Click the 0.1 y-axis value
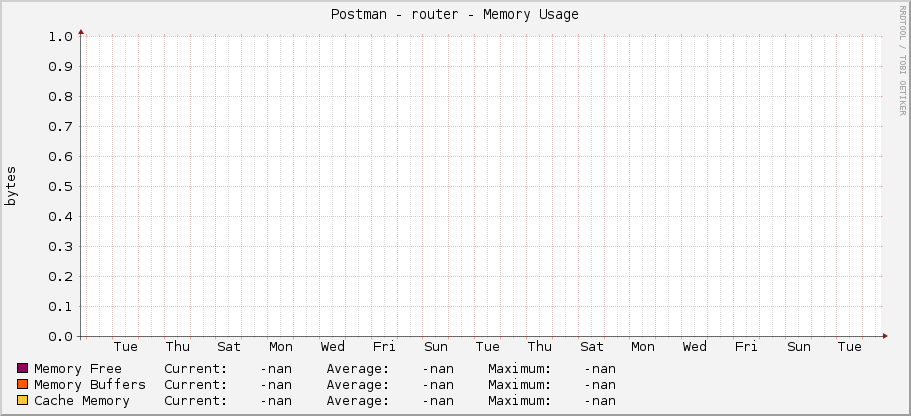911x416 pixels. (x=60, y=307)
